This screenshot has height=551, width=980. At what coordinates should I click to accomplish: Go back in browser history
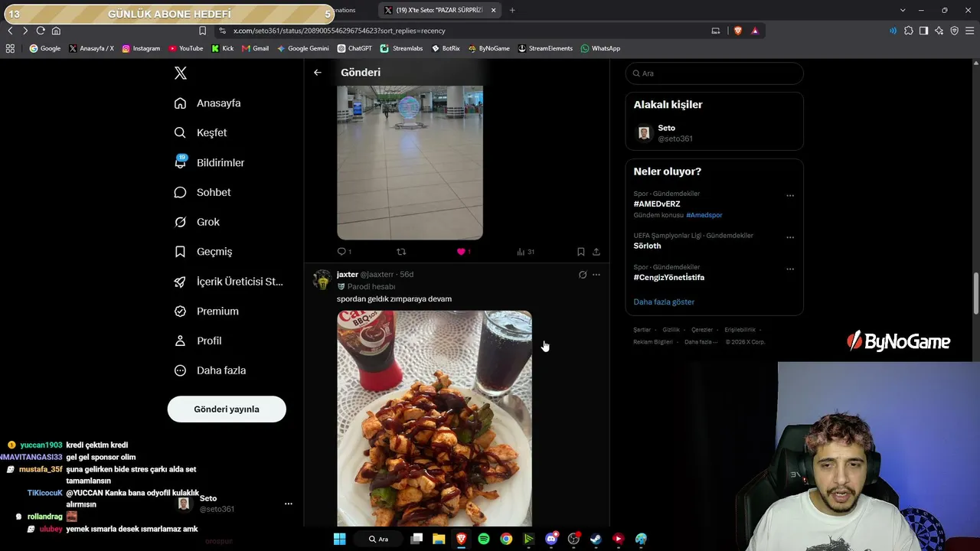[10, 31]
